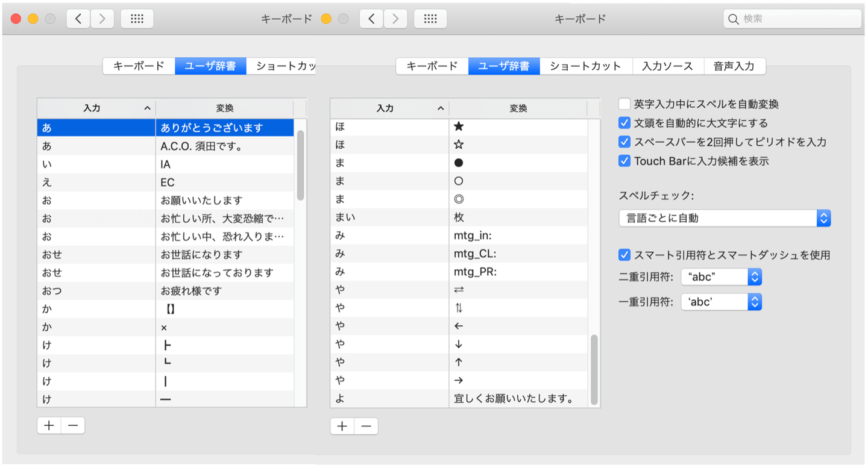Image resolution: width=868 pixels, height=468 pixels.
Task: Click plus button below left dictionary table
Action: click(49, 425)
